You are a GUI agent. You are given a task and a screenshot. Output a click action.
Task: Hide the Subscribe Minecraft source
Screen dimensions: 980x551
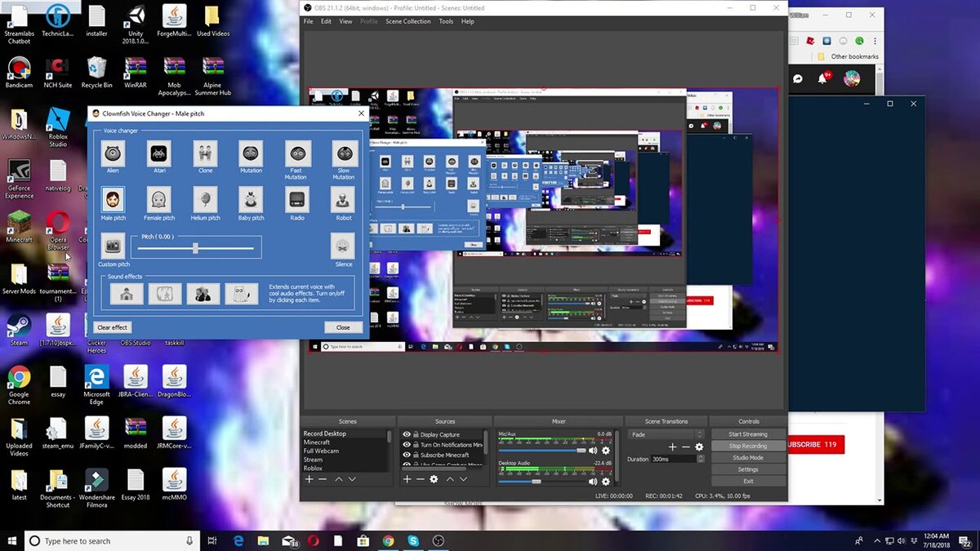point(407,455)
